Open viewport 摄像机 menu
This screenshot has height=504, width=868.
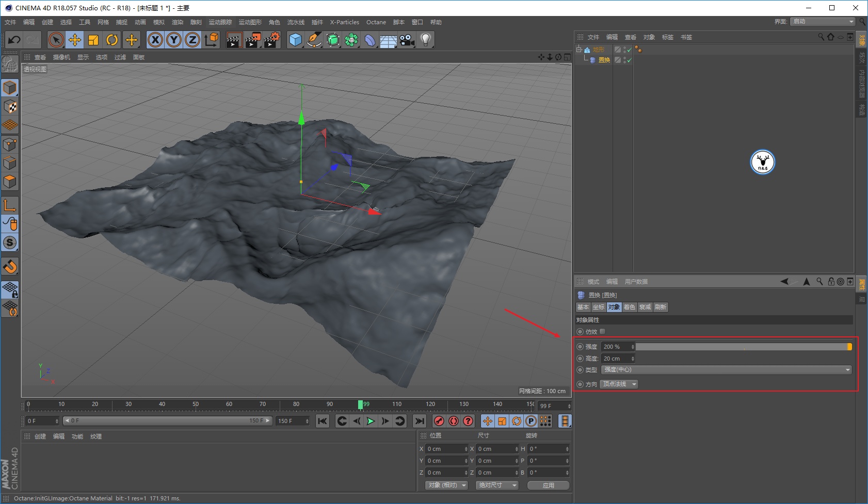coord(61,57)
